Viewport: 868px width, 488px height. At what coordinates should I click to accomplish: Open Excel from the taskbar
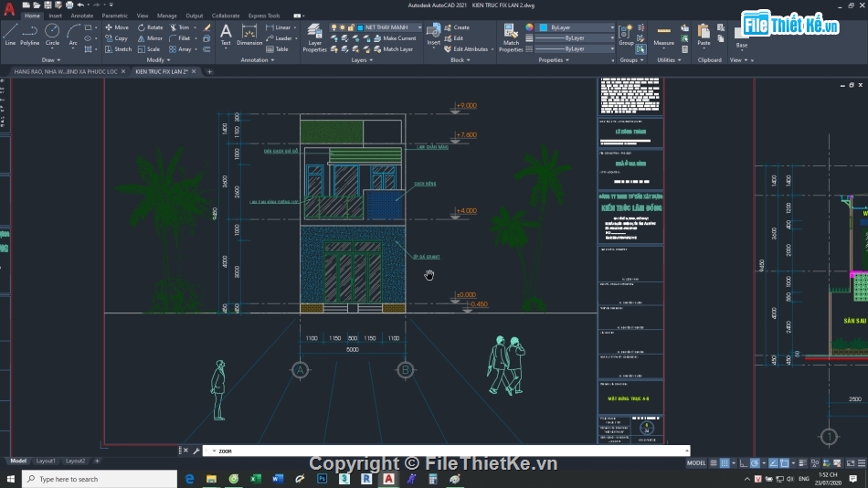tap(255, 479)
